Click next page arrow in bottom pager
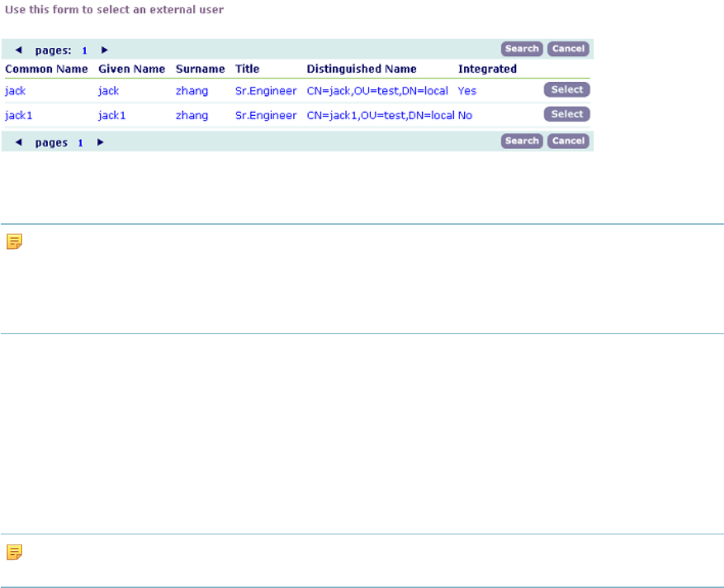 pyautogui.click(x=100, y=142)
